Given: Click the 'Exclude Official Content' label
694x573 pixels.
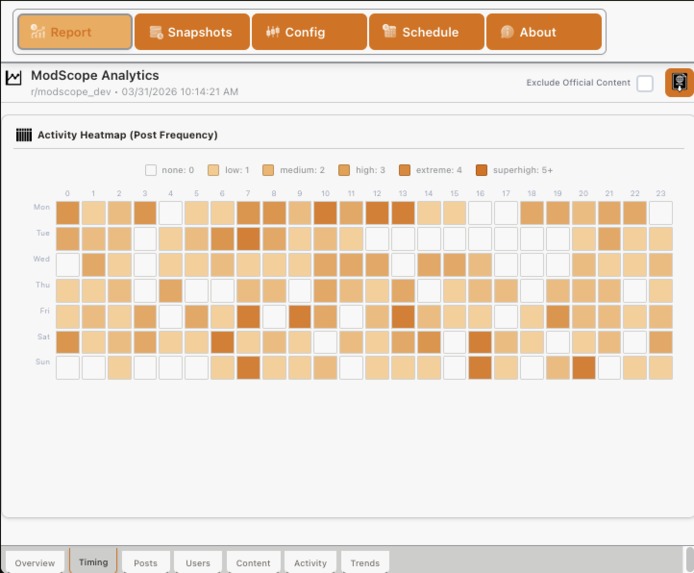Looking at the screenshot, I should (x=578, y=83).
